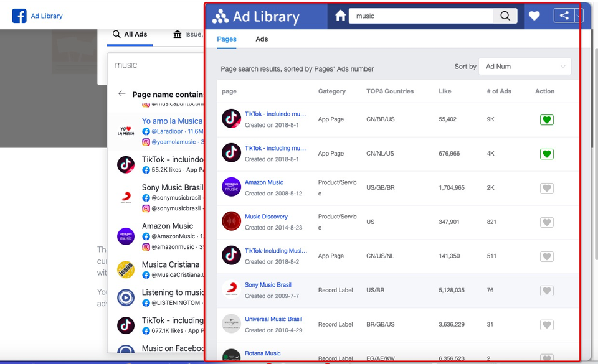Switch to the Pages tab

(227, 39)
